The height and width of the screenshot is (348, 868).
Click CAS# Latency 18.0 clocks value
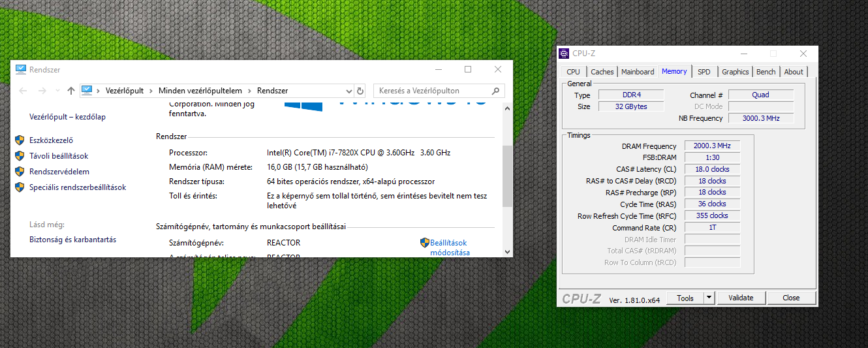tap(712, 169)
